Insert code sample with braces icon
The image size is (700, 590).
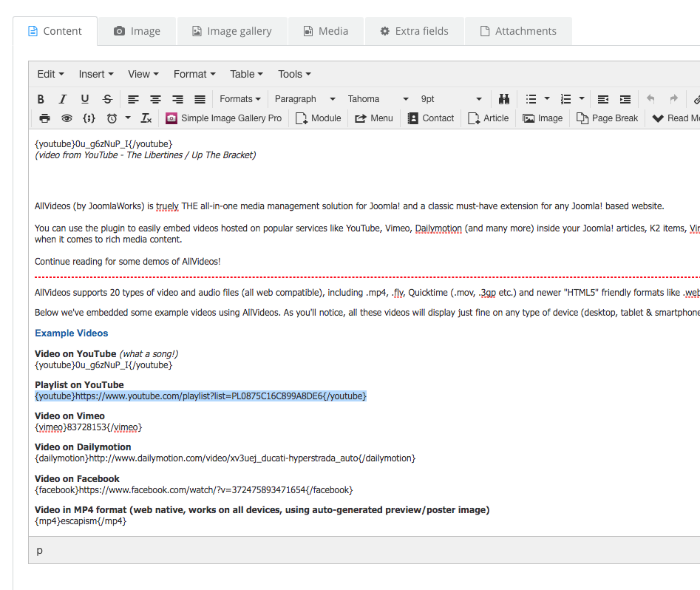pos(89,118)
